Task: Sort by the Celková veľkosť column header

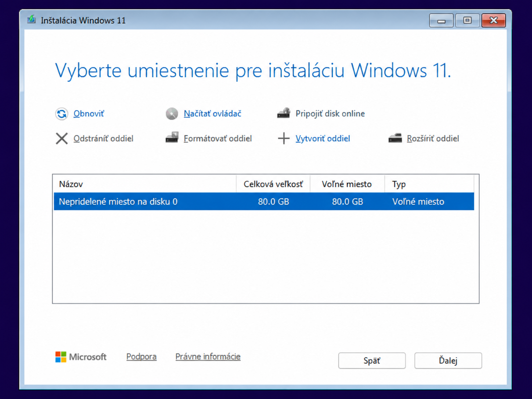Action: click(x=273, y=184)
